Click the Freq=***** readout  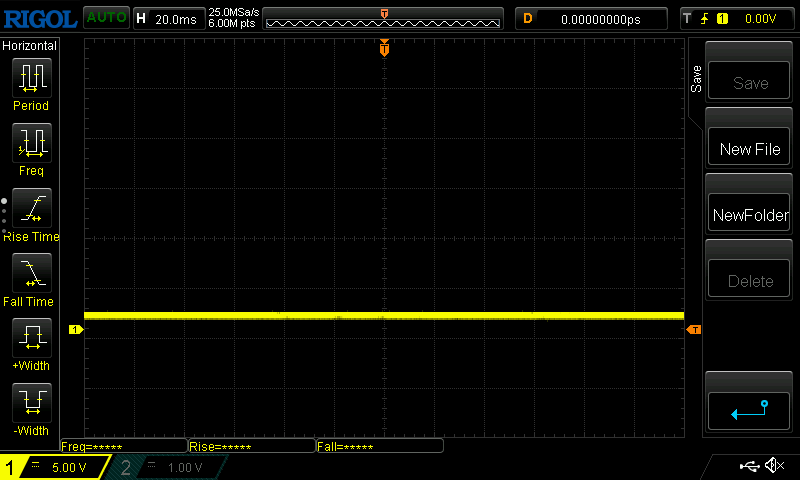[x=123, y=446]
